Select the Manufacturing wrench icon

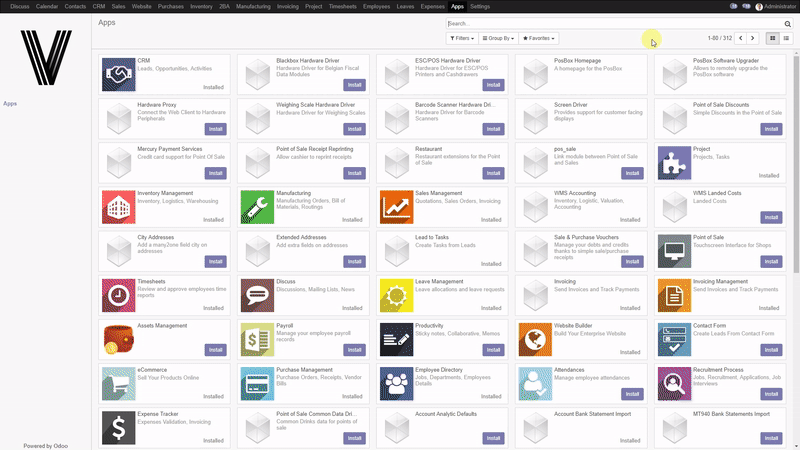(x=257, y=207)
